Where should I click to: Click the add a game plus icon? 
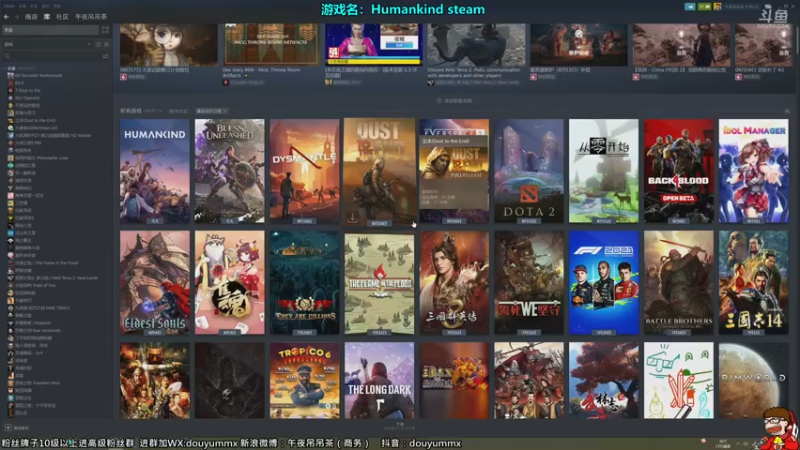[x=8, y=428]
